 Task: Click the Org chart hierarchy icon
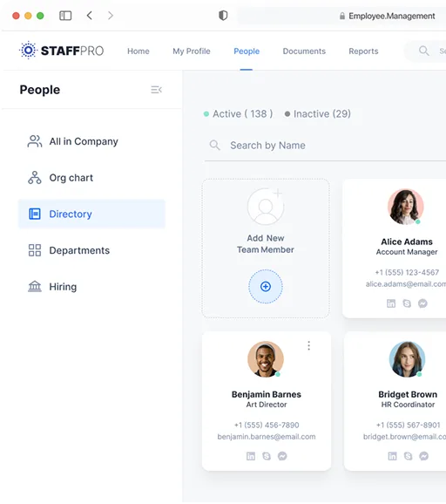(x=35, y=177)
